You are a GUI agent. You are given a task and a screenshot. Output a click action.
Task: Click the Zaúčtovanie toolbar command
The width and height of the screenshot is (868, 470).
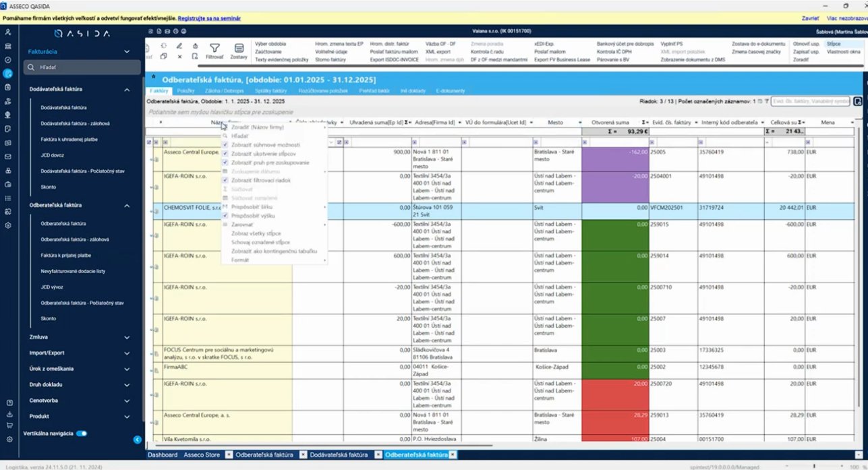pos(269,51)
